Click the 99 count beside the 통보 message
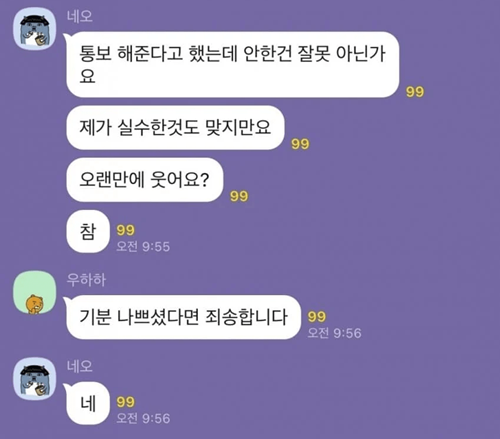This screenshot has width=500, height=439. point(415,92)
